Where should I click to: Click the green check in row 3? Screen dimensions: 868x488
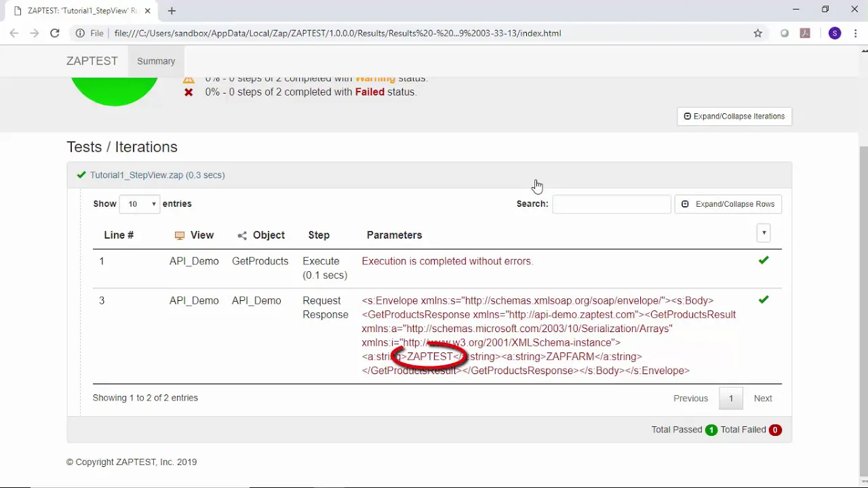click(764, 300)
